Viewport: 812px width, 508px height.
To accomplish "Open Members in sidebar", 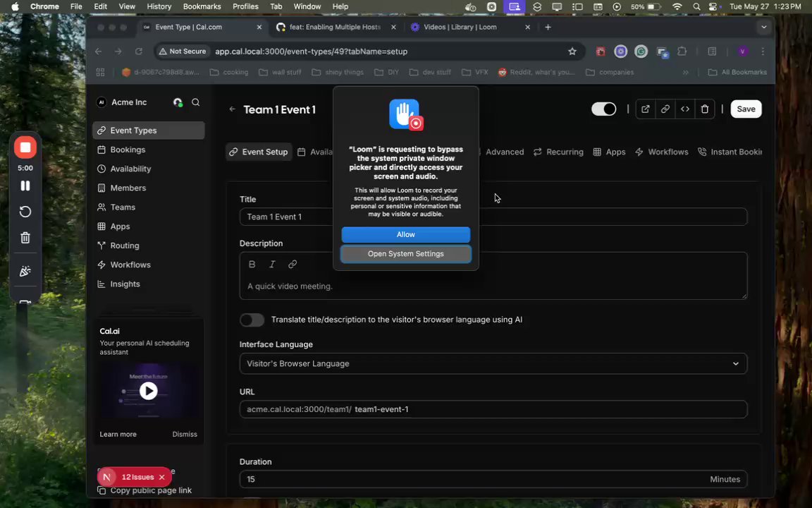I will [x=149, y=188].
